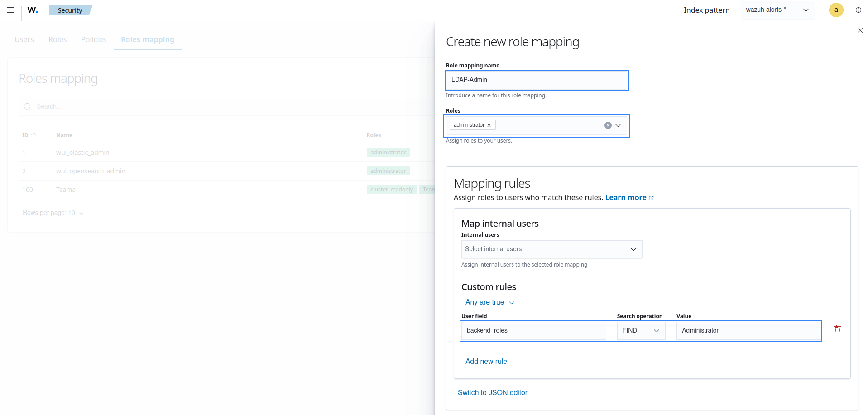
Task: Open the main navigation hamburger menu
Action: tap(10, 10)
